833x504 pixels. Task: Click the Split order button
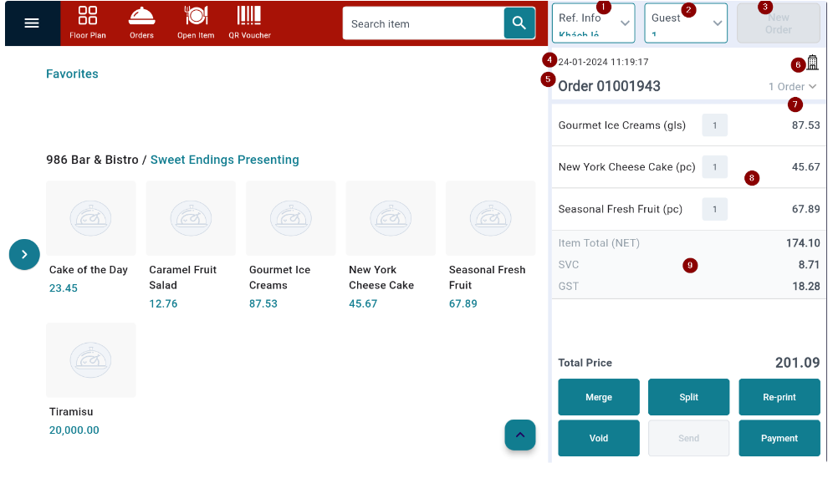click(x=688, y=397)
